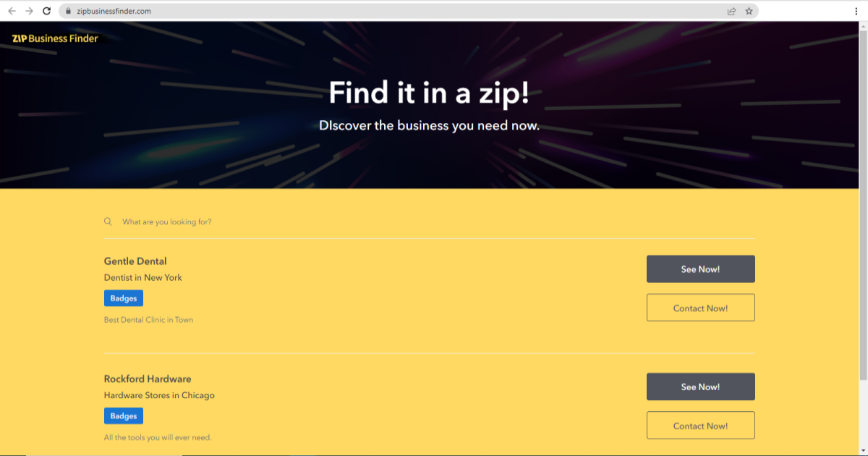Click the 'Find it in a zip!' banner heading
The height and width of the screenshot is (456, 868).
tap(430, 93)
